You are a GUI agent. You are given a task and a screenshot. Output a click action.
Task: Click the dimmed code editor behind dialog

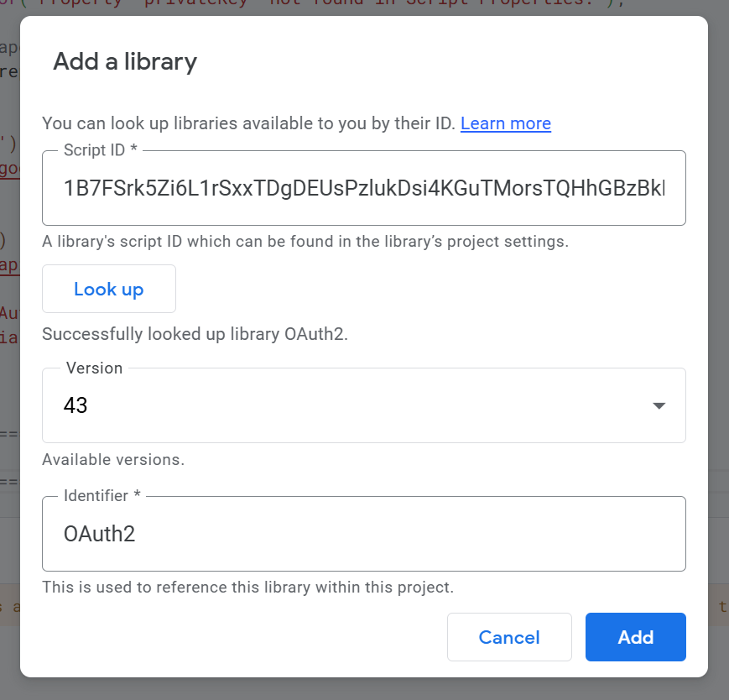[8, 252]
